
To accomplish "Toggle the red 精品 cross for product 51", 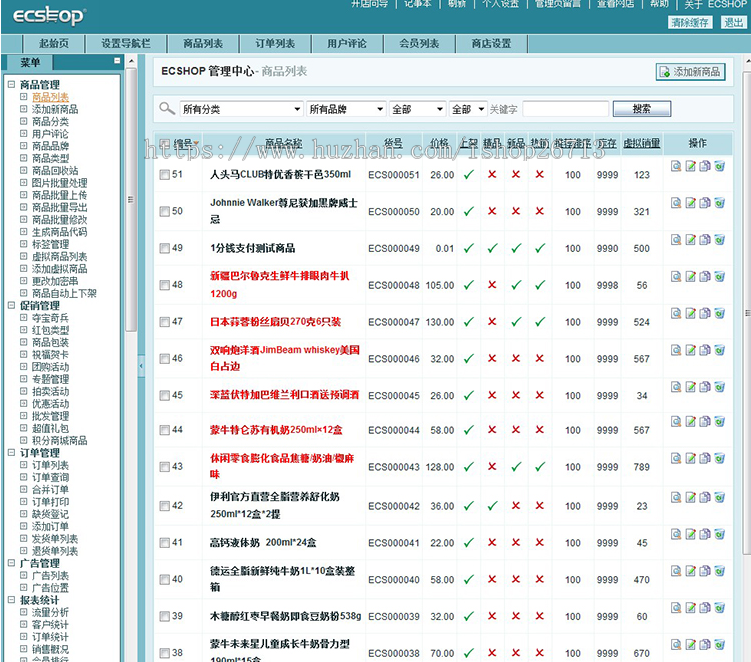I will pos(492,175).
